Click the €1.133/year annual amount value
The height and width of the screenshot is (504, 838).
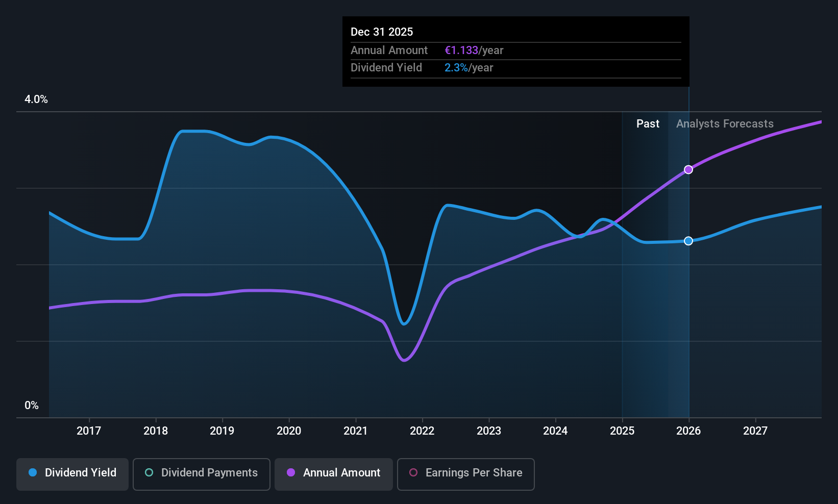pos(474,51)
